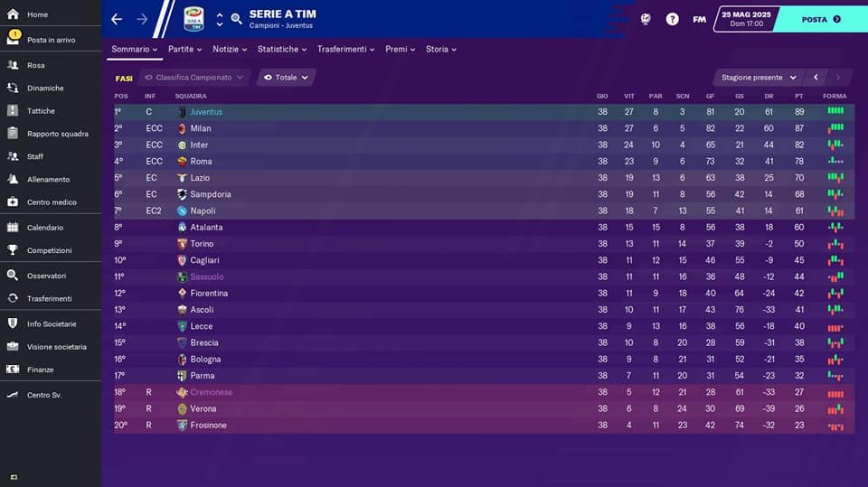Open the Partite tab

coord(184,50)
